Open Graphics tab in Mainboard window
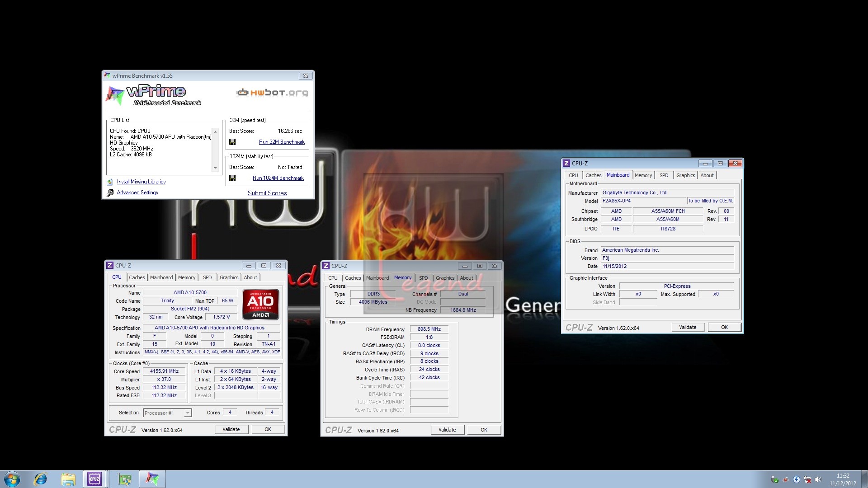868x488 pixels. point(685,175)
